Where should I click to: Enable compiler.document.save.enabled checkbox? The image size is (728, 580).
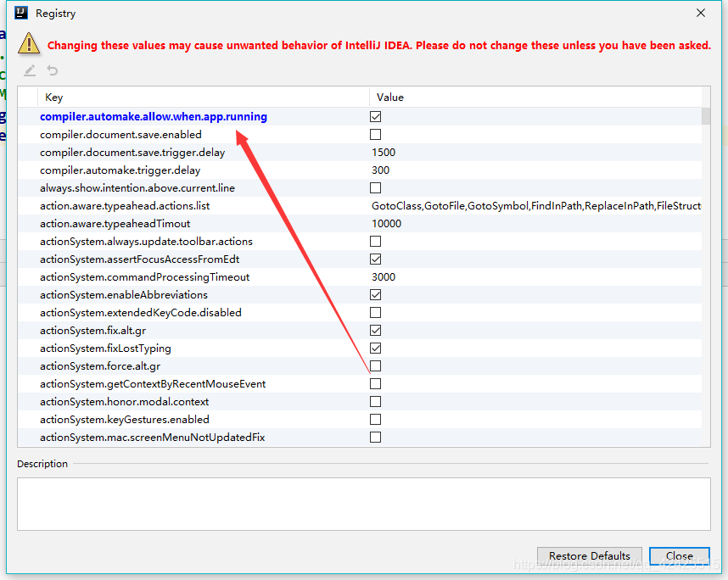coord(376,135)
